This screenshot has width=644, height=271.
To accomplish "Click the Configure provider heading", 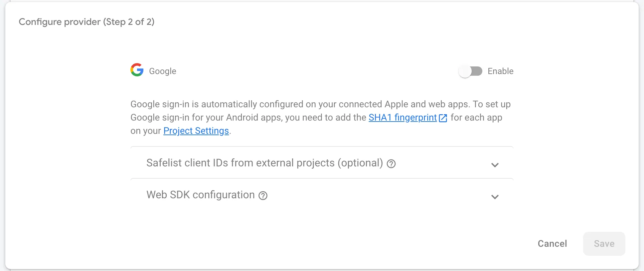I will (87, 22).
